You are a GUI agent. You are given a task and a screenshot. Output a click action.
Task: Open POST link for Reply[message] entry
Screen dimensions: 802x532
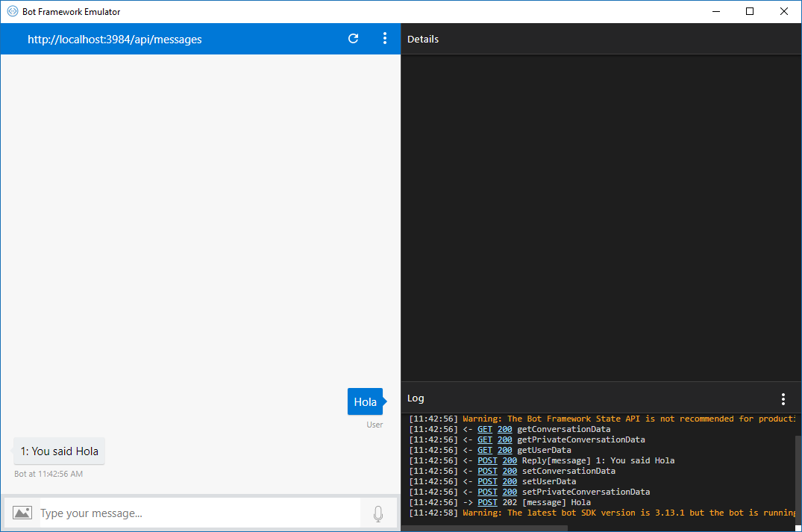tap(487, 460)
